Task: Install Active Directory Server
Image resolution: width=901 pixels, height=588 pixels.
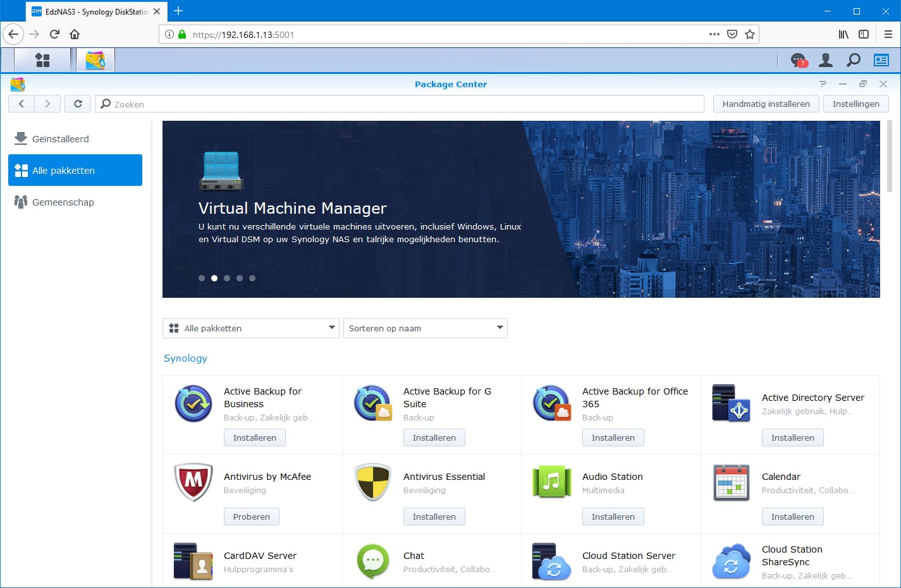Action: pyautogui.click(x=793, y=438)
